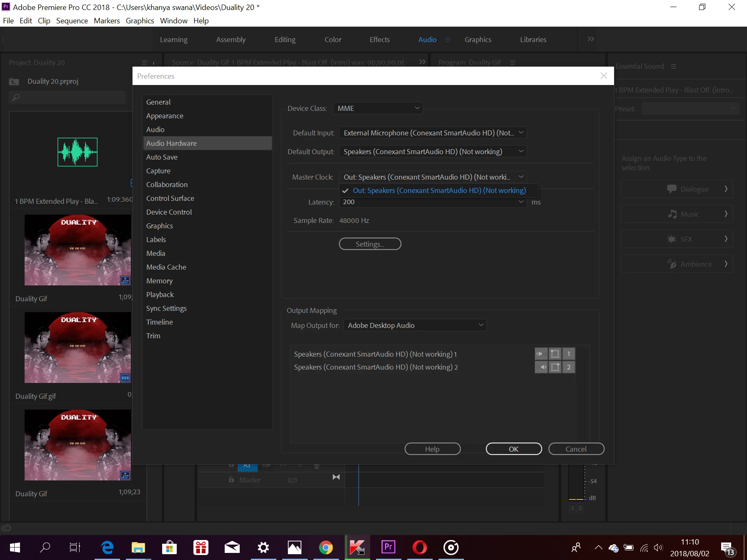Open the Default Output Speakers dropdown

coord(433,152)
